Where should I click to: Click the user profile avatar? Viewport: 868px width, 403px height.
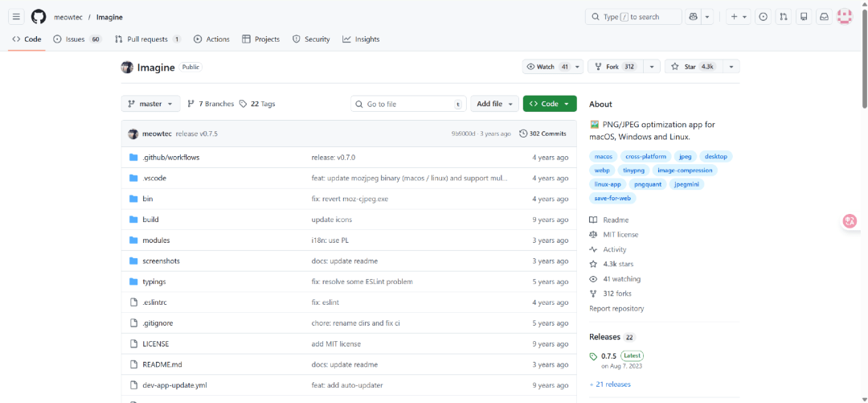click(845, 17)
